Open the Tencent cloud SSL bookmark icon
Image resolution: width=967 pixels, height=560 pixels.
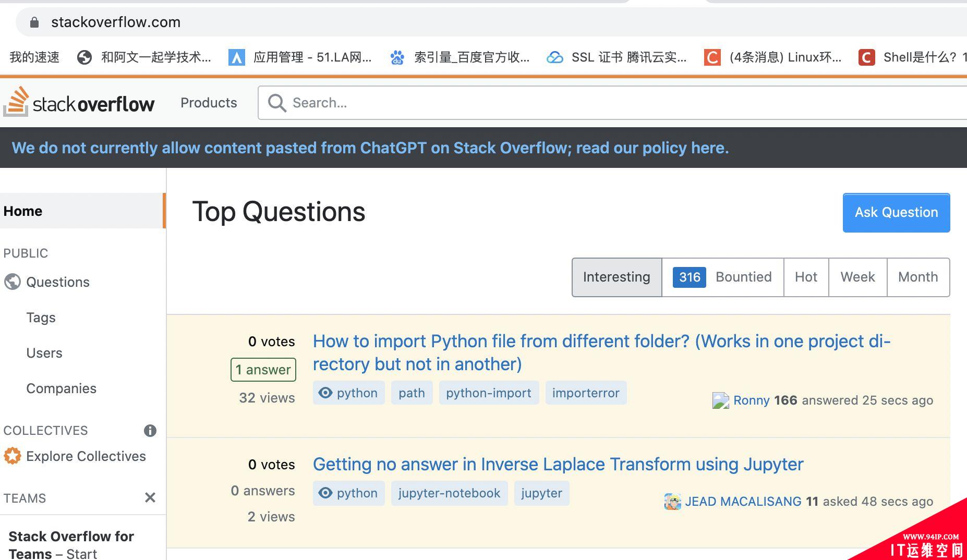click(555, 57)
